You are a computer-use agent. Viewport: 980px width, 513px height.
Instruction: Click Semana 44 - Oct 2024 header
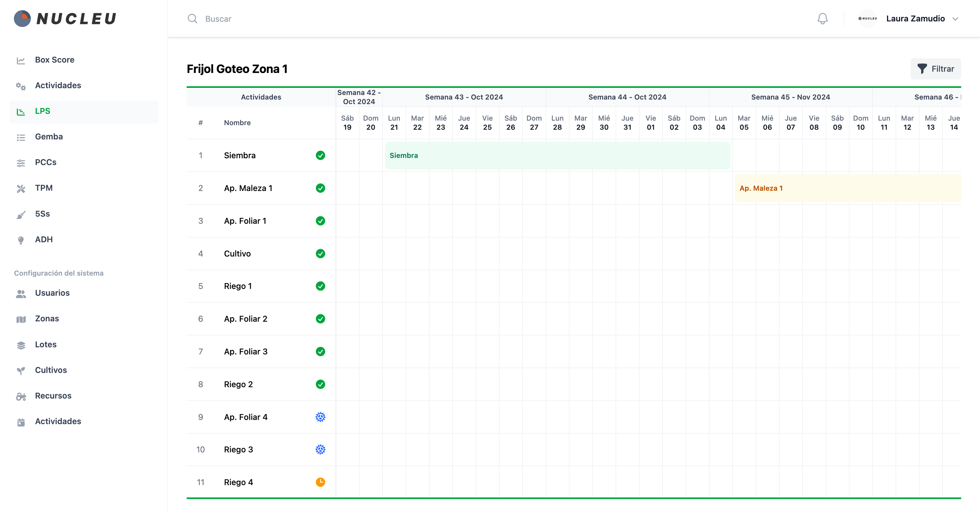(x=627, y=97)
